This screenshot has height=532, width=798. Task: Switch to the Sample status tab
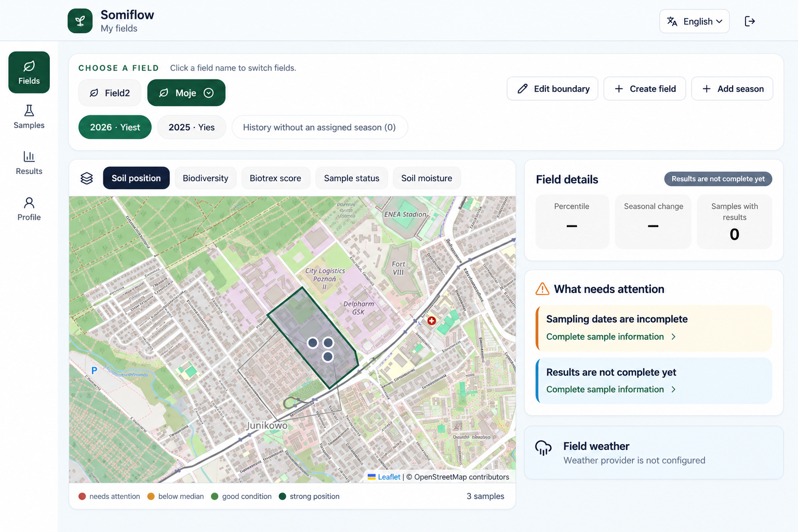[352, 178]
